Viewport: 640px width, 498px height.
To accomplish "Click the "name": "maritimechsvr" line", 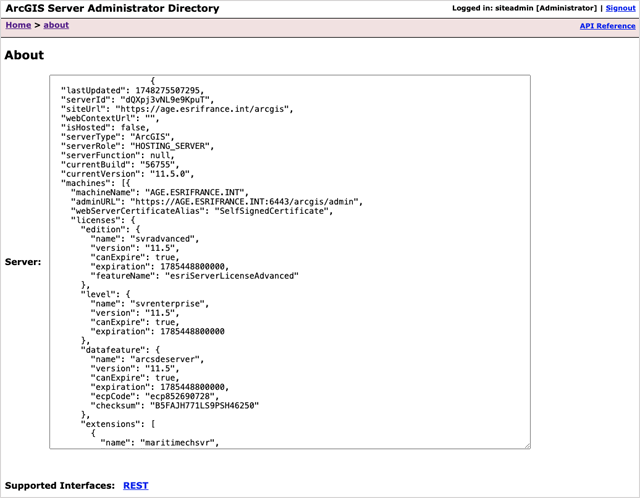I will tap(160, 442).
